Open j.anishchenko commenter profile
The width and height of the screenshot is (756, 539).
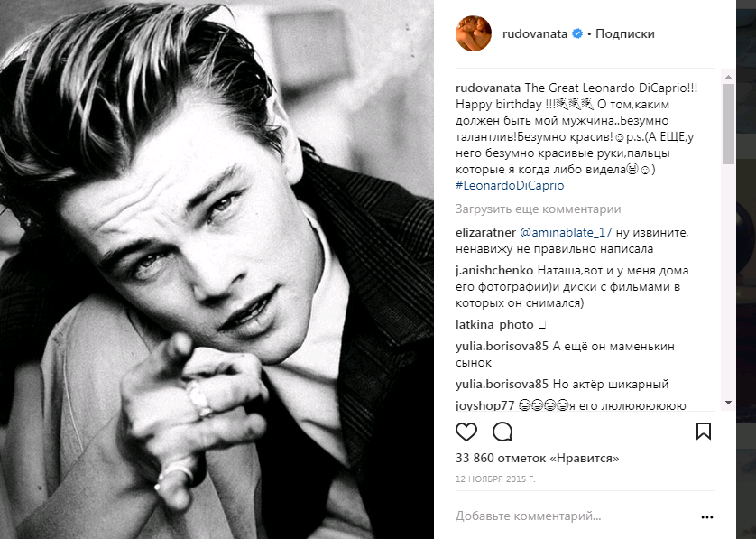pos(494,270)
